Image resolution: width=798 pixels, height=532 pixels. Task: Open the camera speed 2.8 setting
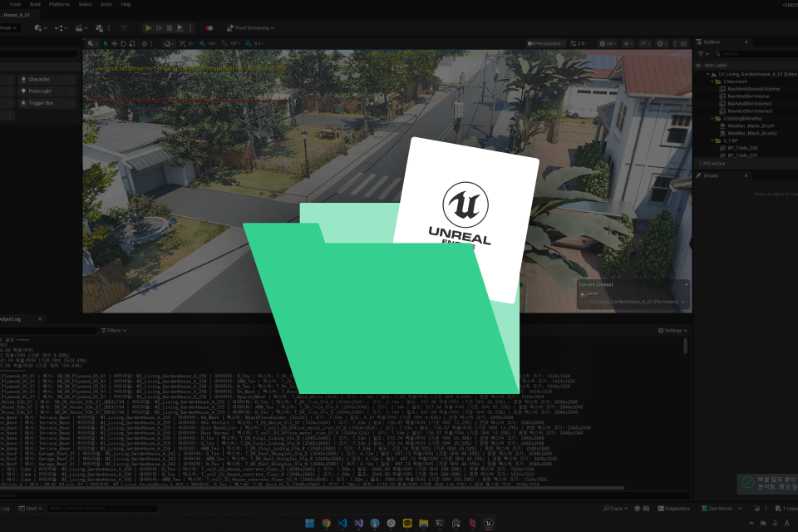pos(579,43)
